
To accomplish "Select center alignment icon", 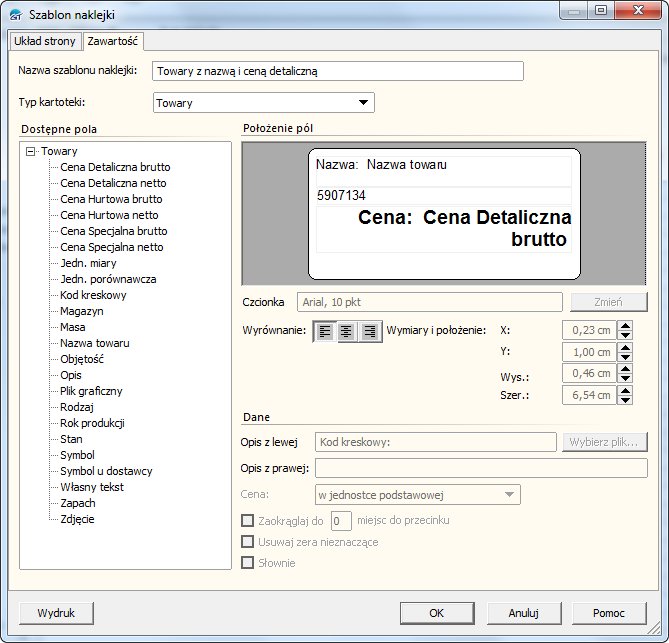I will (347, 332).
